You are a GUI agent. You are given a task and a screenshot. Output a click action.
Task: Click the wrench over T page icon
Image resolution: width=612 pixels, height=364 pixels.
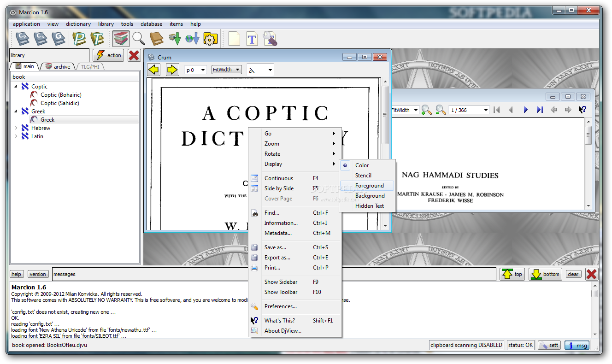point(270,39)
